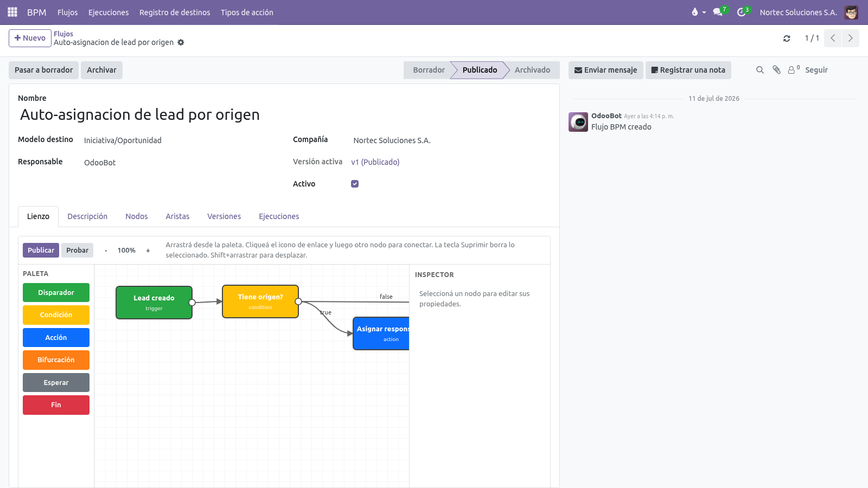This screenshot has height=488, width=868.
Task: Open the Ejecuciones top menu
Action: [x=108, y=12]
